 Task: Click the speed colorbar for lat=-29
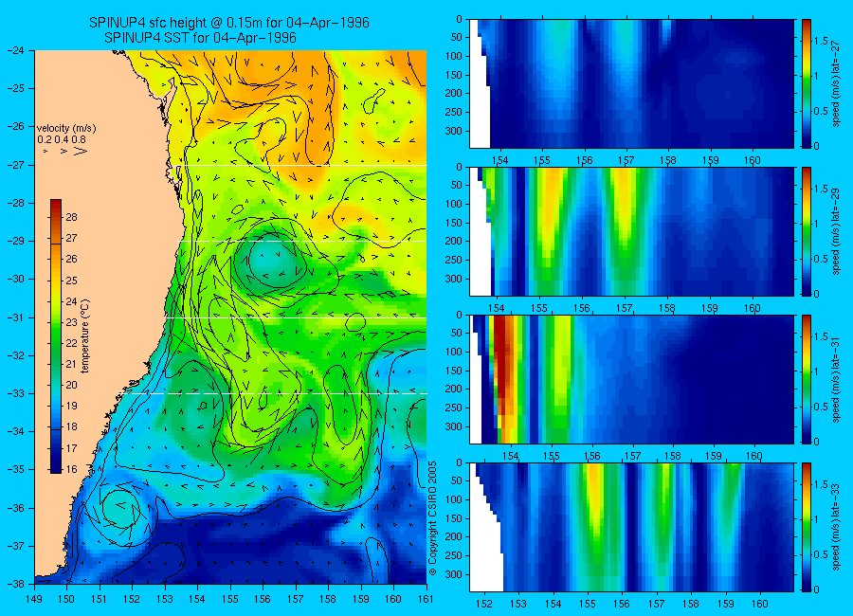pos(806,231)
